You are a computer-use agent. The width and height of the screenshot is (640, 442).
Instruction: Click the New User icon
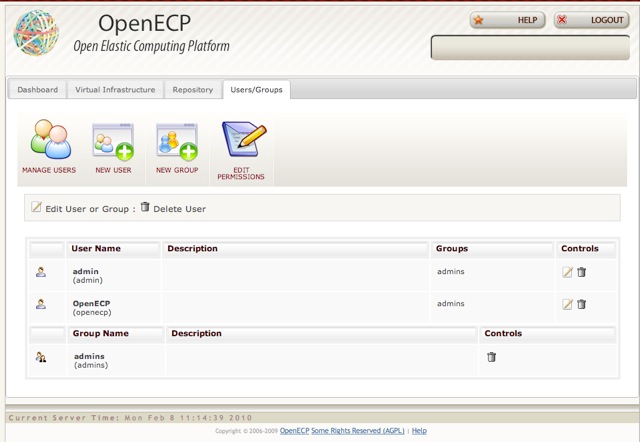113,141
